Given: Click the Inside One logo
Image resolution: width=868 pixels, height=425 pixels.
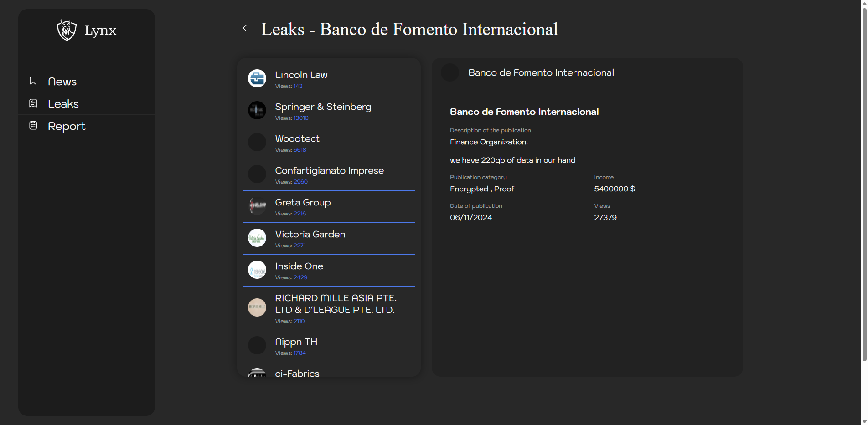Looking at the screenshot, I should (257, 270).
